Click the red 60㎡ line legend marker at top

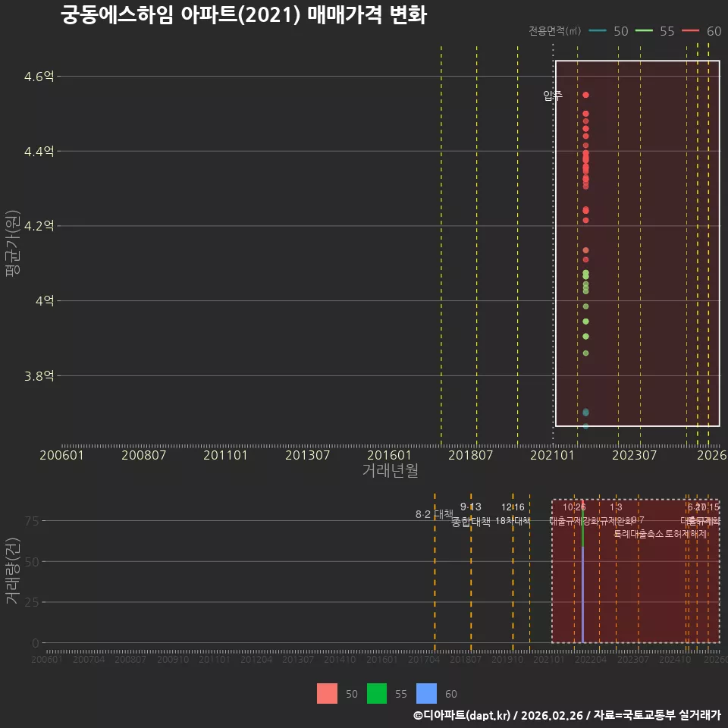[690, 30]
